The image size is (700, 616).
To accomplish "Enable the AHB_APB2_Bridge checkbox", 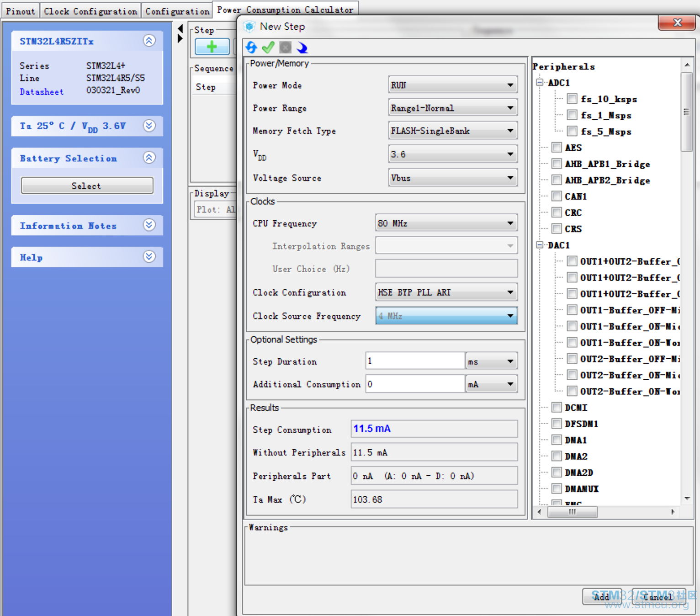I will [x=557, y=180].
